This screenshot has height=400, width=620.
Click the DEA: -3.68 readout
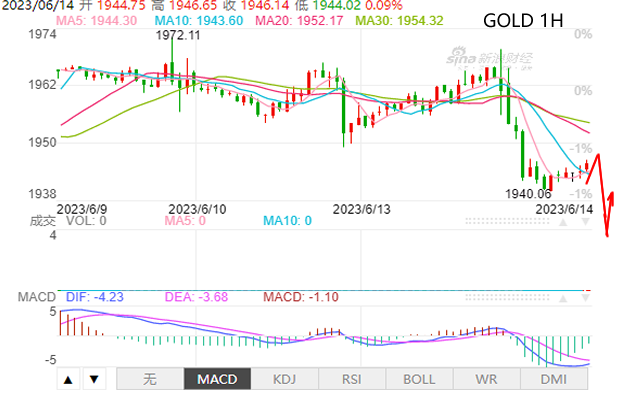click(x=196, y=297)
